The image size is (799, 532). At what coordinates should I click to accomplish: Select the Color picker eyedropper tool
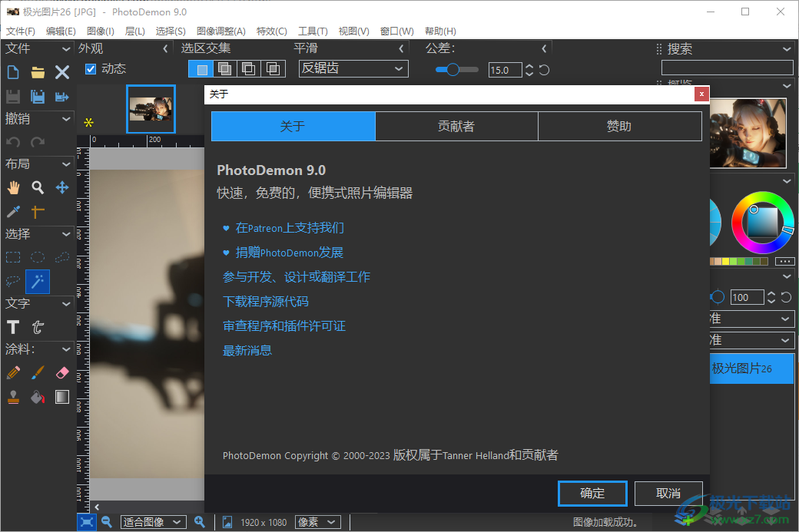[13, 211]
